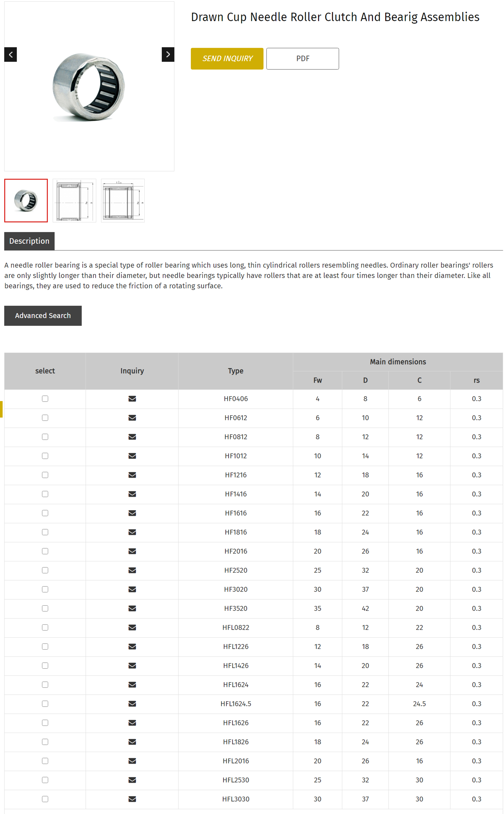Viewport: 504px width, 814px height.
Task: Enable the HF3520 selection checkbox
Action: (x=45, y=608)
